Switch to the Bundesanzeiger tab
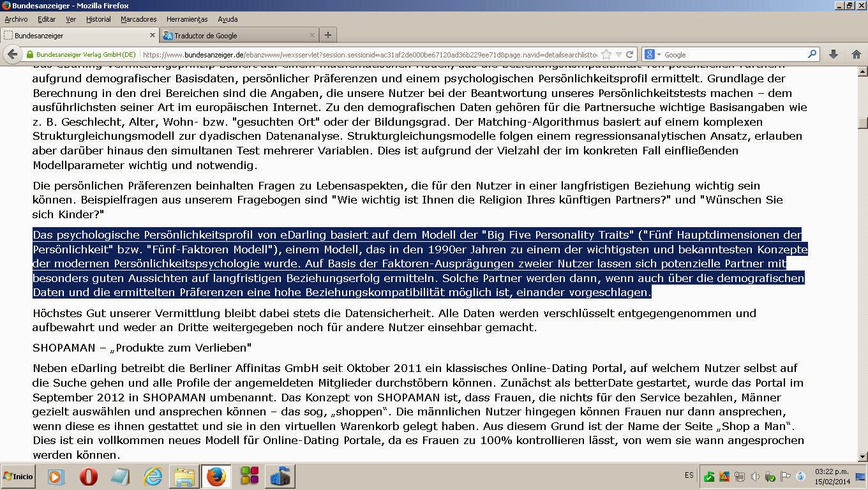The image size is (868, 490). tap(79, 35)
